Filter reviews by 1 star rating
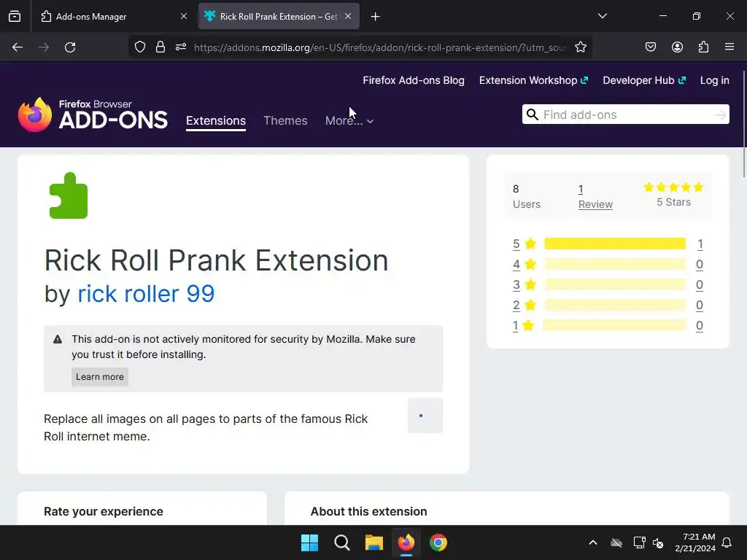Image resolution: width=747 pixels, height=560 pixels. [523, 326]
